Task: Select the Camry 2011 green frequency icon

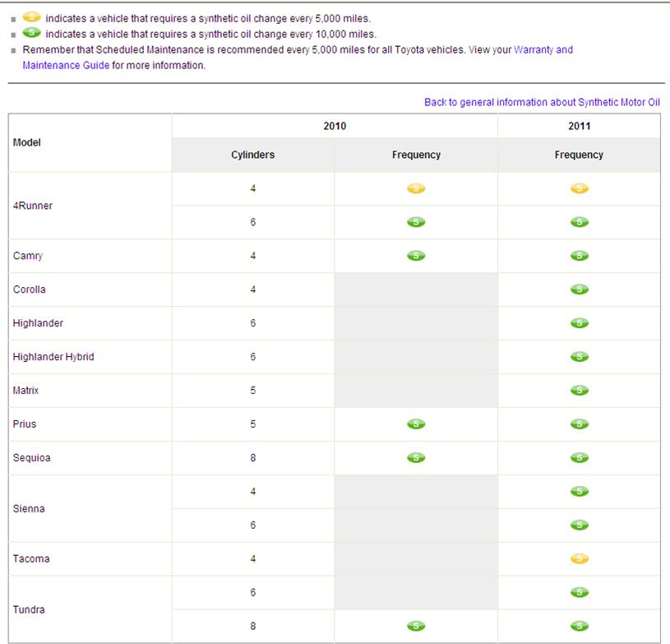Action: pyautogui.click(x=580, y=256)
